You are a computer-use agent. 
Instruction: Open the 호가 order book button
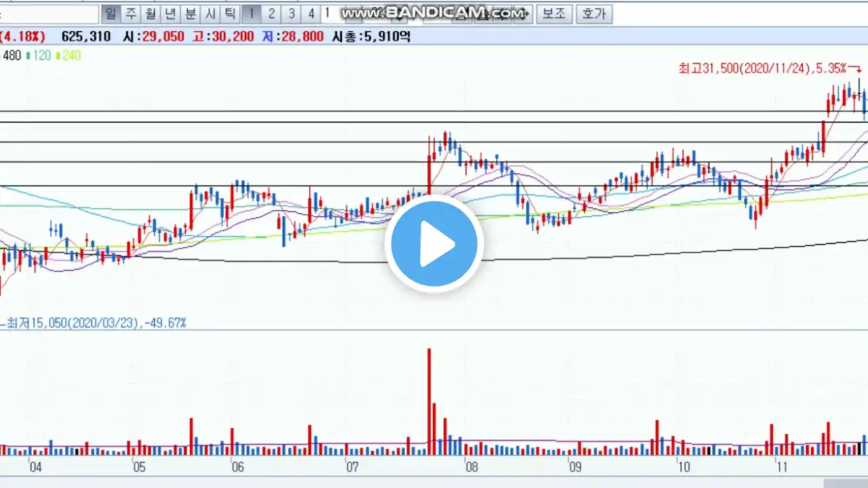(x=594, y=14)
